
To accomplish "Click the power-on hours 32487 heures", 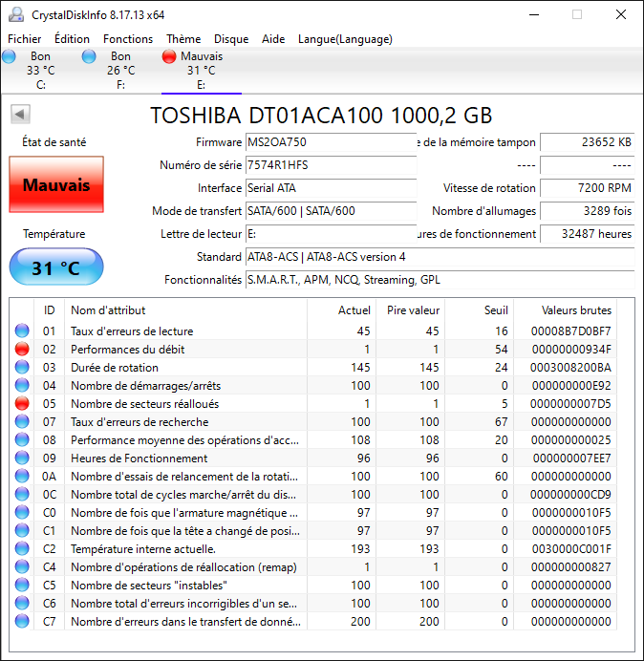I will click(x=587, y=234).
